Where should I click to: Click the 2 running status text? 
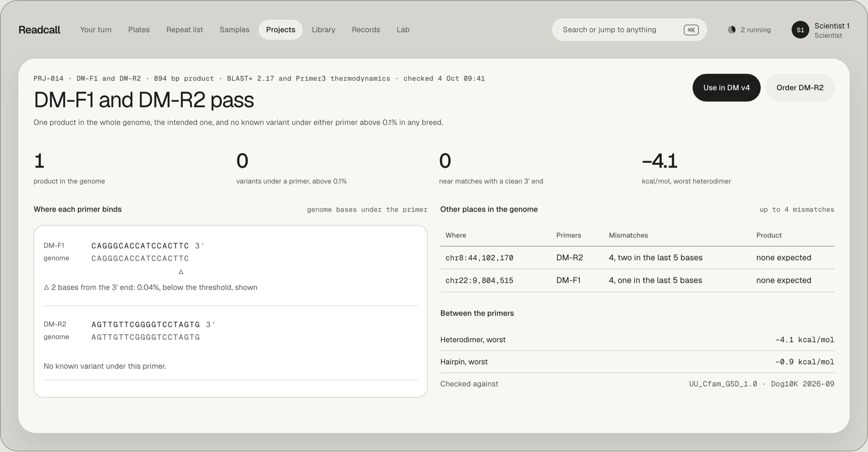pyautogui.click(x=756, y=30)
